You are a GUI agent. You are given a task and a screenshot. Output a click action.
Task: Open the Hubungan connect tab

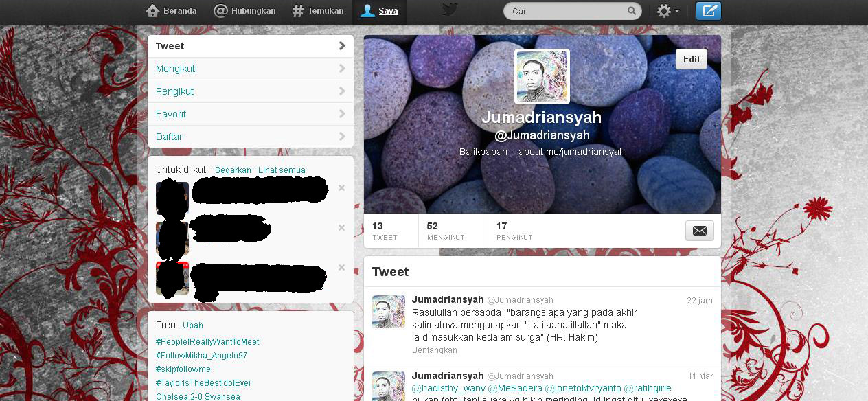coord(244,11)
